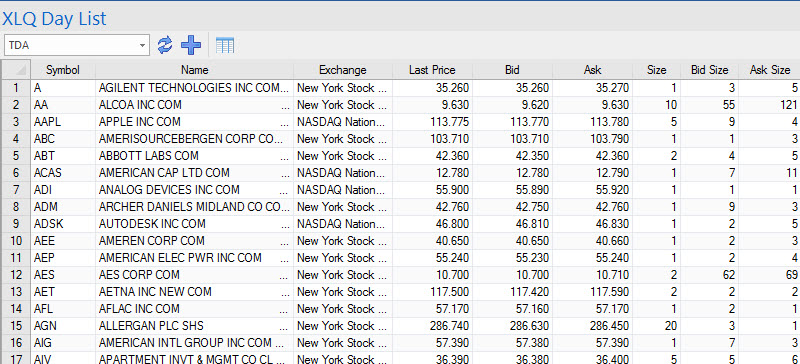Click last price 113.775 cell

click(x=432, y=122)
